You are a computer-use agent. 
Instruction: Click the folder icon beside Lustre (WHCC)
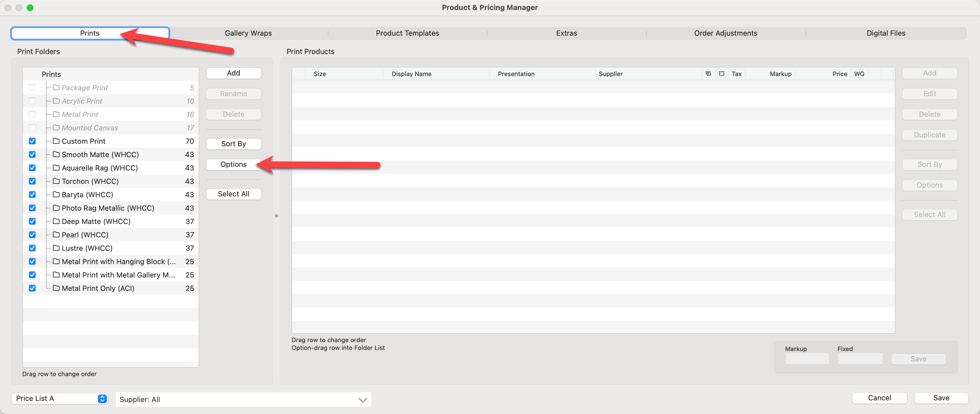click(x=56, y=248)
